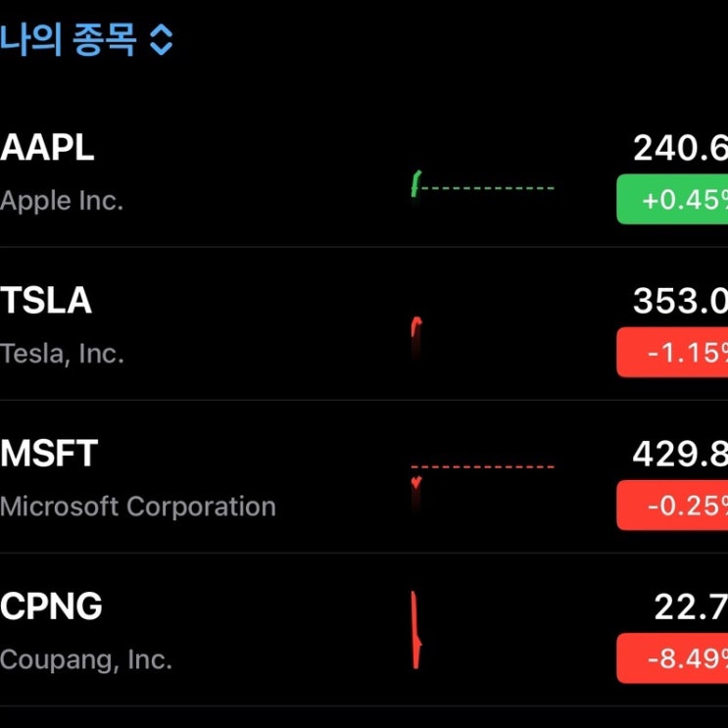Image resolution: width=728 pixels, height=728 pixels.
Task: Tap the Apple share price 240.6
Action: click(x=680, y=148)
